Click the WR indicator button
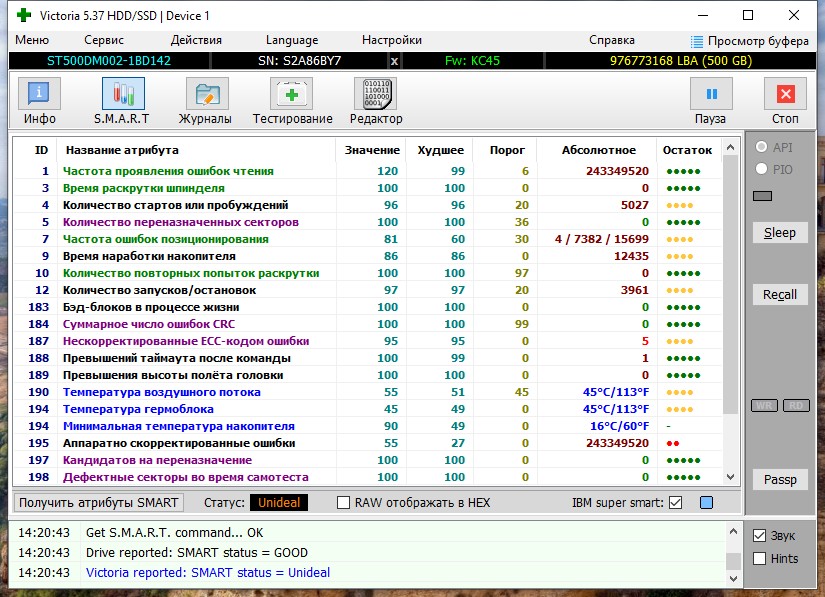This screenshot has height=597, width=825. (x=764, y=406)
